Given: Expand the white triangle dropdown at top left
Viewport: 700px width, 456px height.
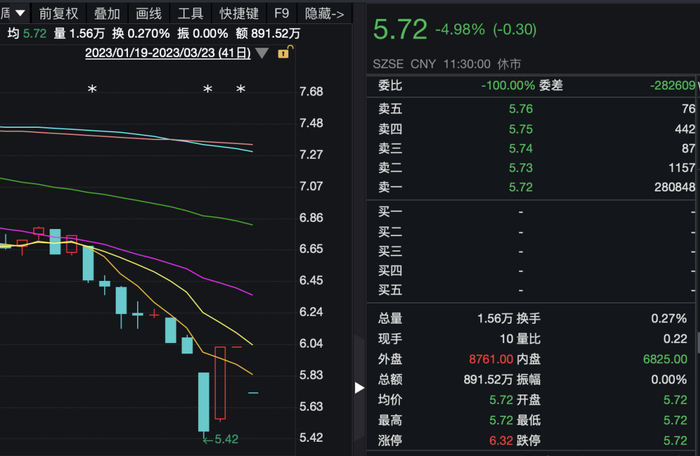Looking at the screenshot, I should tap(19, 14).
